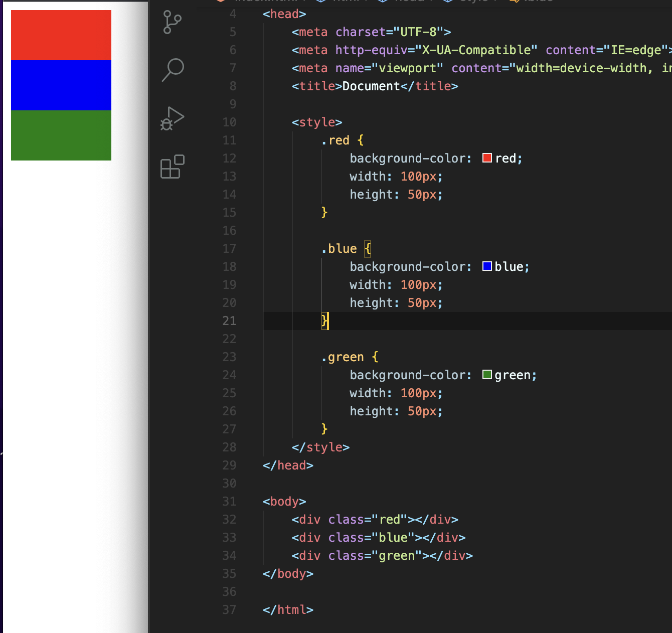This screenshot has width=672, height=633.
Task: Open the Search panel
Action: (x=173, y=69)
